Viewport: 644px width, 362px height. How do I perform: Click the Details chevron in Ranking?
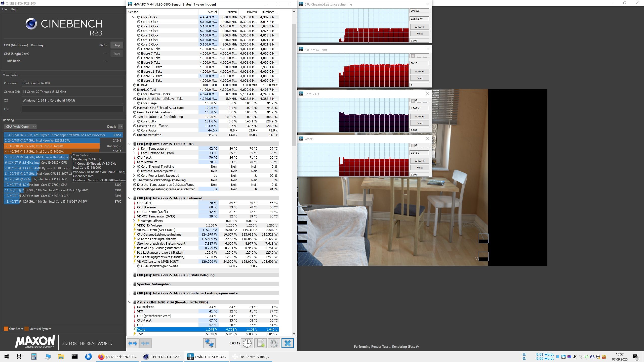(x=120, y=127)
